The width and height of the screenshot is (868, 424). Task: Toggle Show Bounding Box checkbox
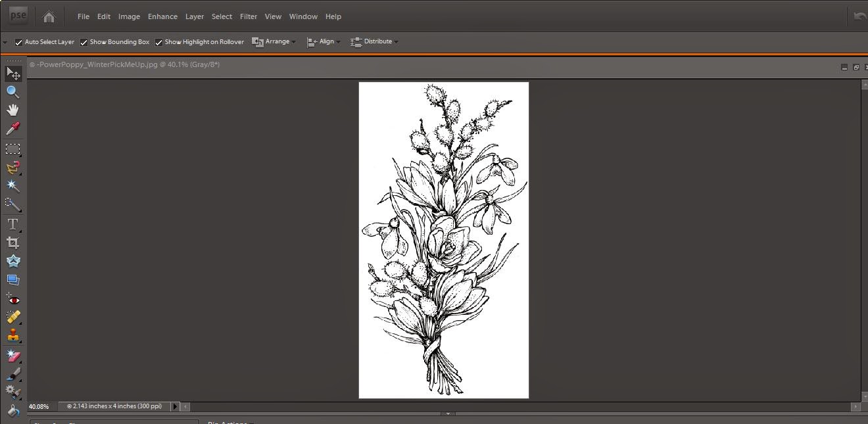pyautogui.click(x=84, y=42)
